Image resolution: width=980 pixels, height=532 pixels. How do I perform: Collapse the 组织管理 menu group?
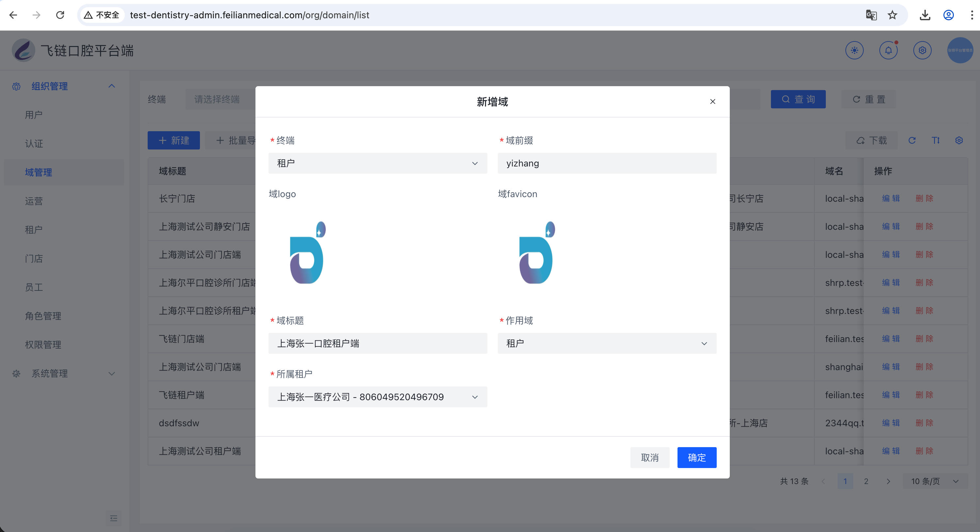click(64, 86)
